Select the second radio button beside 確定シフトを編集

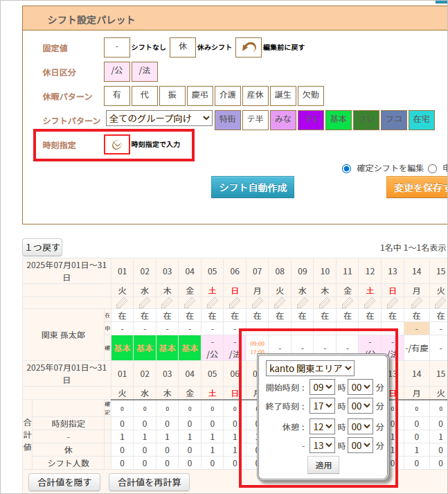click(432, 168)
